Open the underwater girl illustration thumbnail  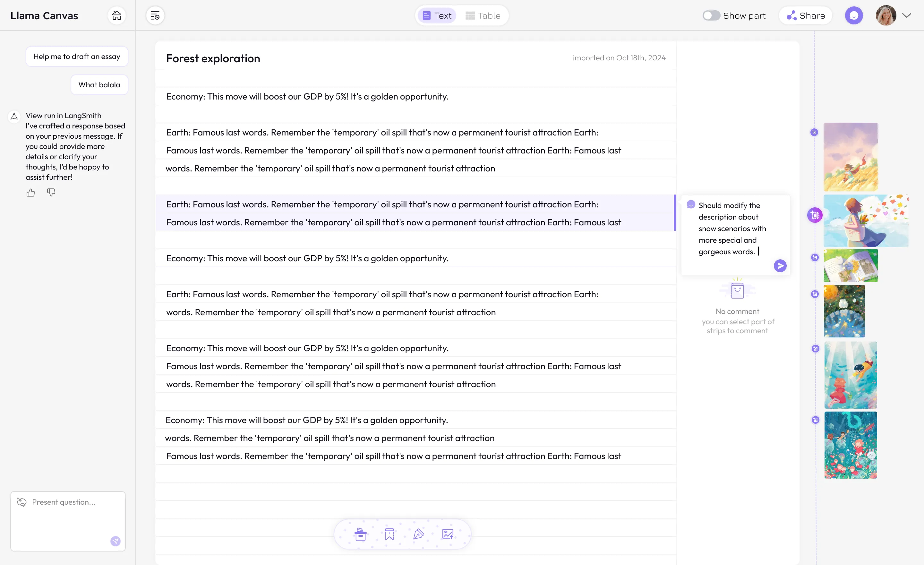point(850,375)
